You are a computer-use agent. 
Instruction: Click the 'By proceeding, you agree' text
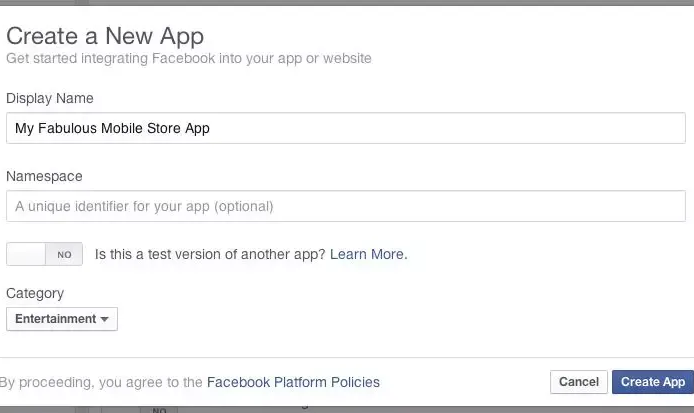[100, 382]
